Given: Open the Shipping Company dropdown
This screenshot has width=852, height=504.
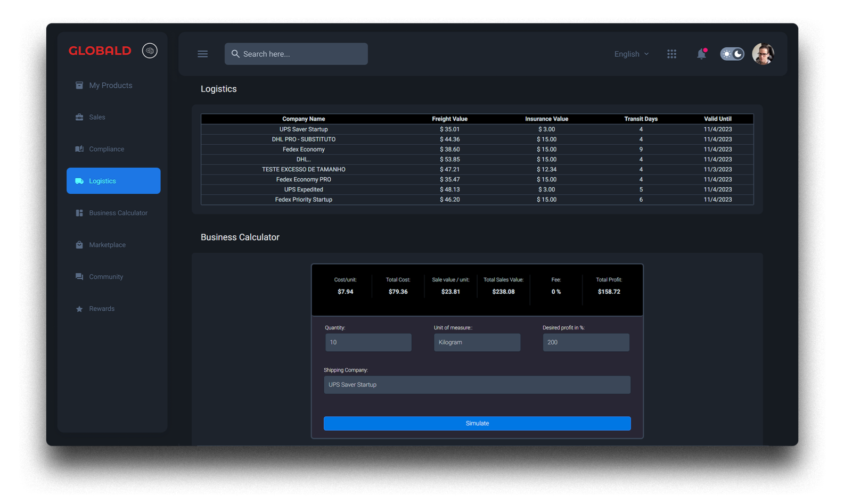Looking at the screenshot, I should (477, 385).
